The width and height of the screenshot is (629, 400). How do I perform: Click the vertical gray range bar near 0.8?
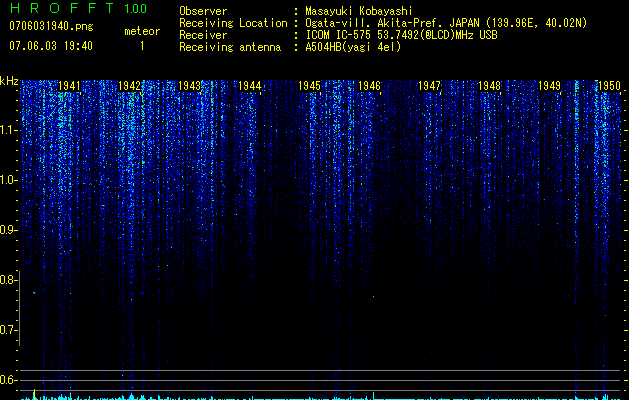tap(19, 309)
